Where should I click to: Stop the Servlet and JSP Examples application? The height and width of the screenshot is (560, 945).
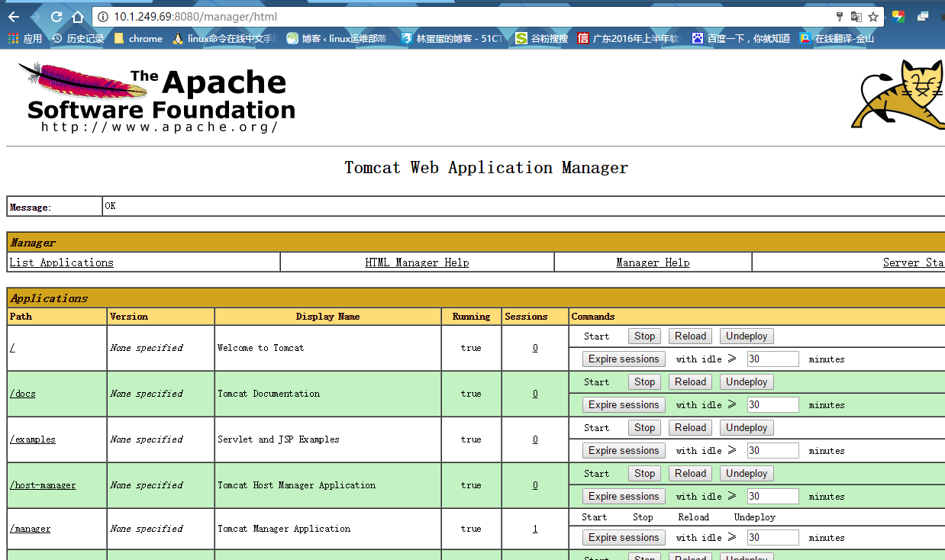[645, 428]
